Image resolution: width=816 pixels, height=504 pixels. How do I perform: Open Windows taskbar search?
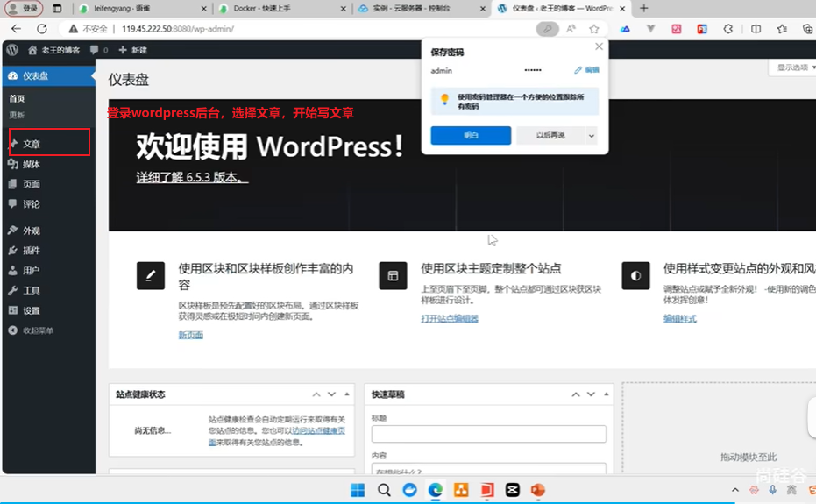pyautogui.click(x=384, y=490)
